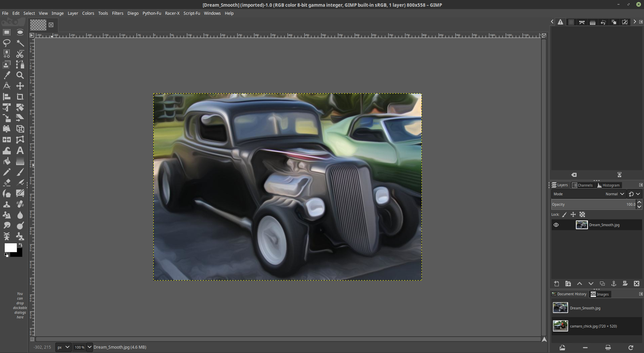Screen dimensions: 644x353
Task: Select the Move tool
Action: pos(20,86)
